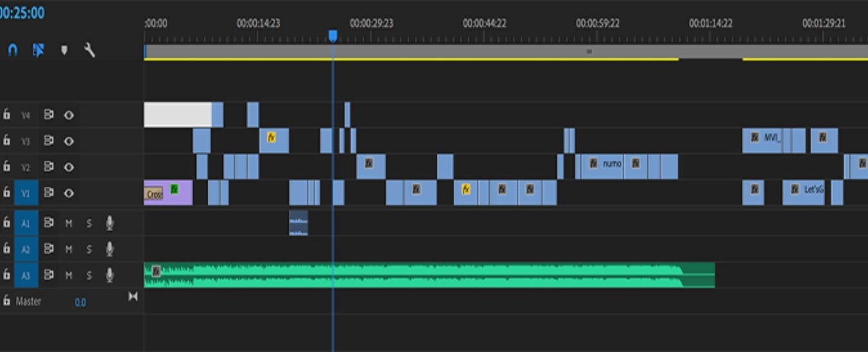Click the Add Marker icon
Screen dimensions: 868x352
[64, 50]
